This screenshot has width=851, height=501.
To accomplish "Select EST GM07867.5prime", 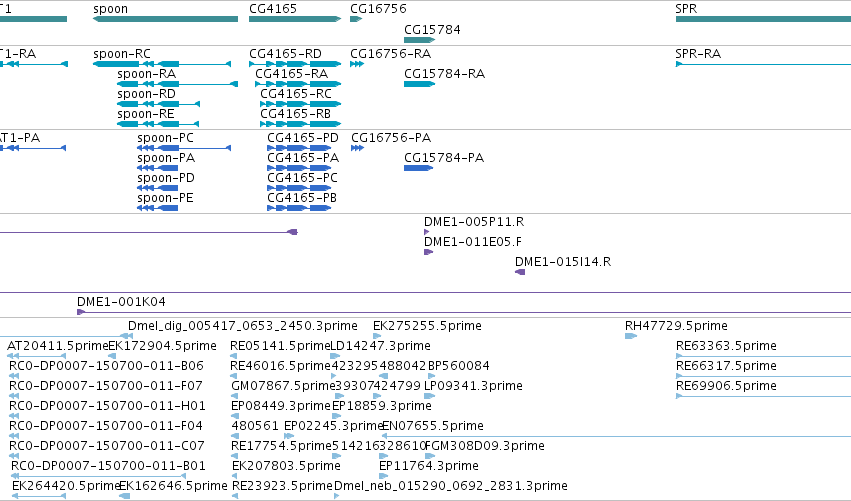I will [x=283, y=386].
